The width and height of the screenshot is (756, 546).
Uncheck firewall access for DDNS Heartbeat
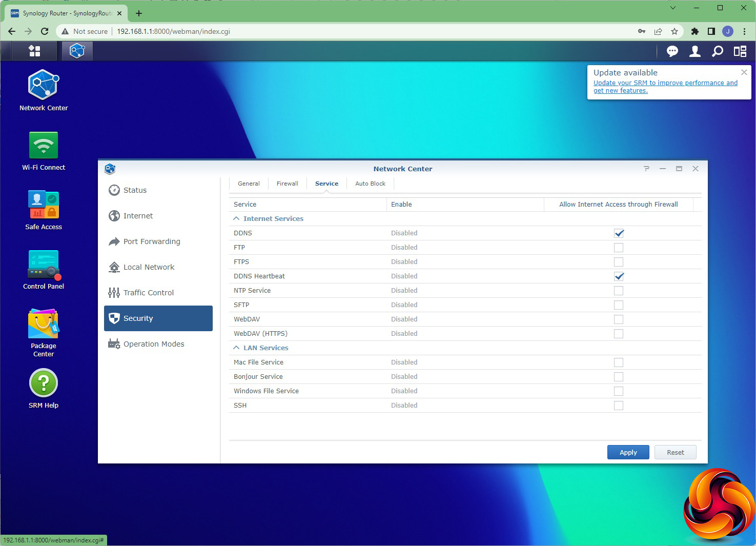pyautogui.click(x=619, y=276)
